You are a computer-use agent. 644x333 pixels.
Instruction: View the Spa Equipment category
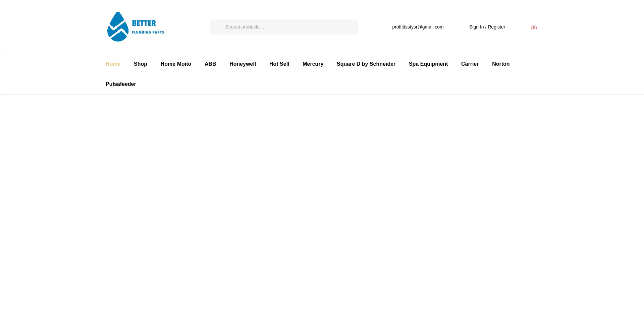point(428,64)
